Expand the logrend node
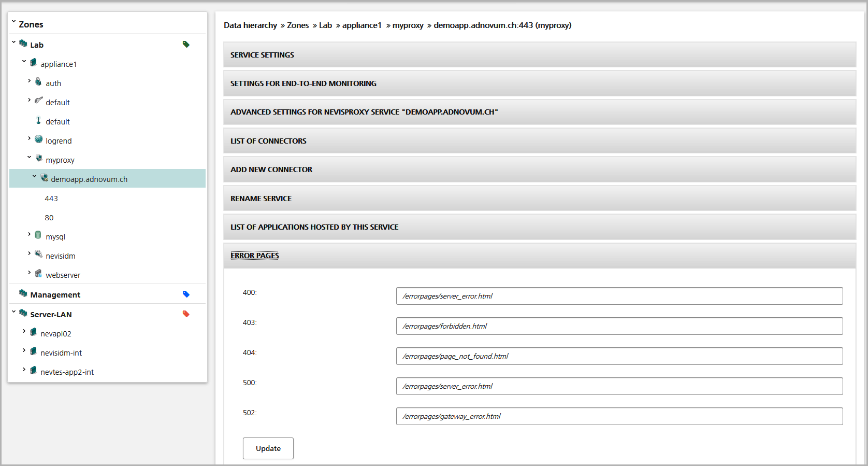Image resolution: width=868 pixels, height=466 pixels. coord(30,138)
